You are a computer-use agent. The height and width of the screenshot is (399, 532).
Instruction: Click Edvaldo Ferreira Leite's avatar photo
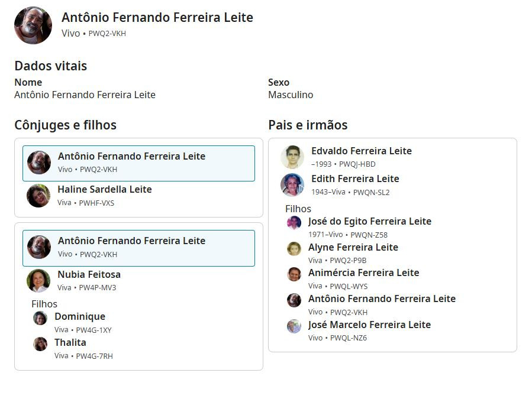coord(292,157)
